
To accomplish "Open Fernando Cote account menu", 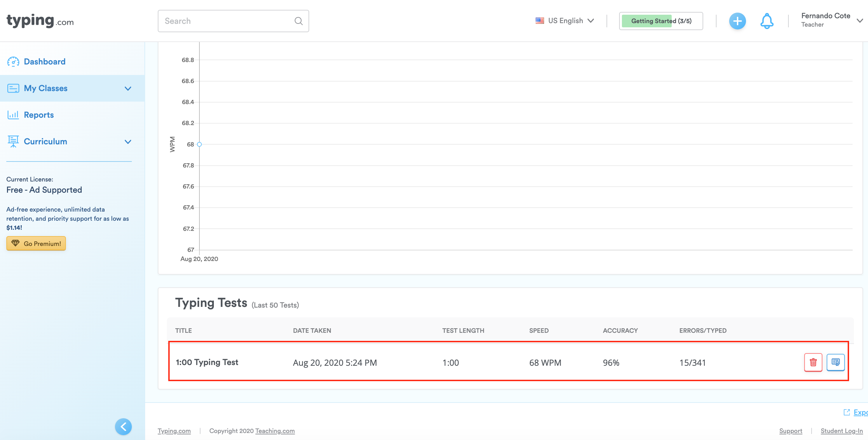I will [831, 20].
